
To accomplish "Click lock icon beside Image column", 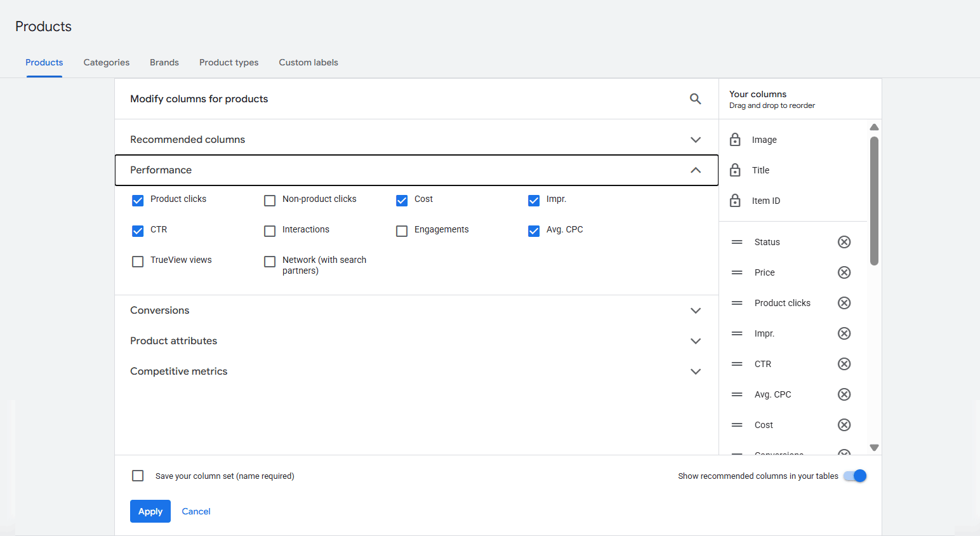I will 735,140.
